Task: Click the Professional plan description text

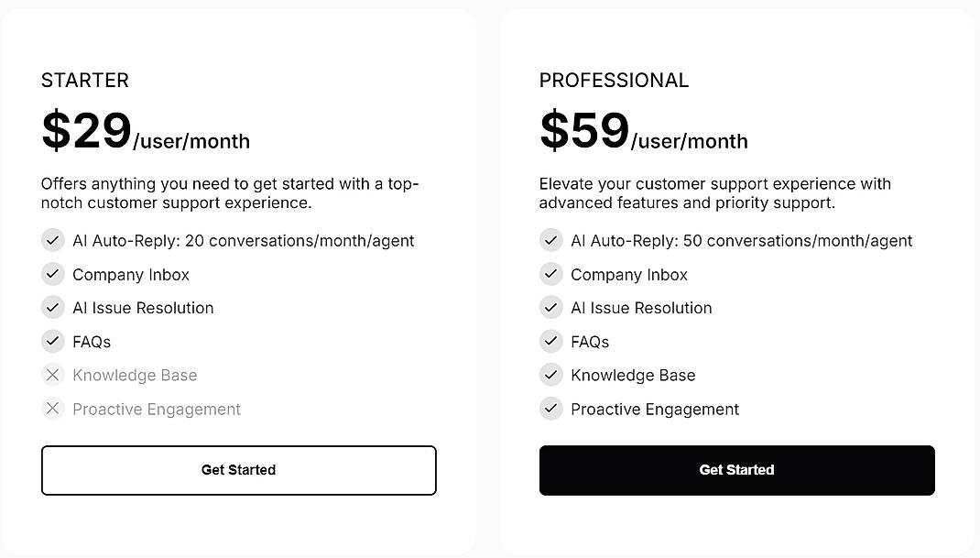Action: click(714, 193)
